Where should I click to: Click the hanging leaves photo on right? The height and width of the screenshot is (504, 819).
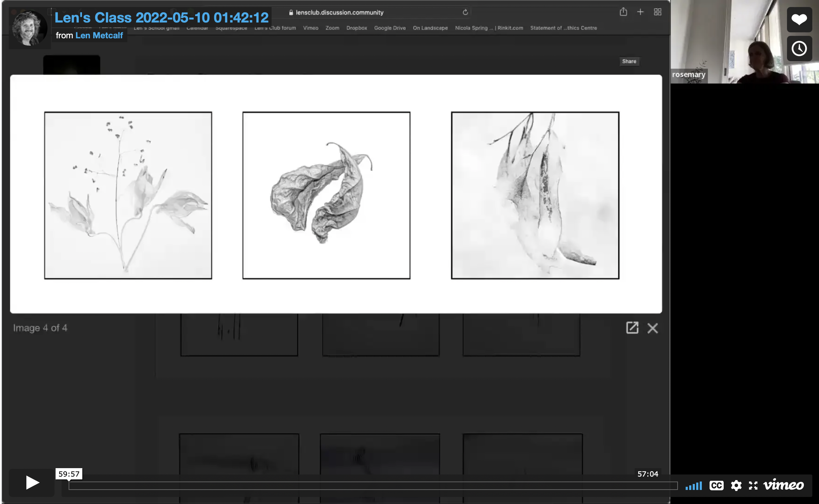(x=535, y=195)
